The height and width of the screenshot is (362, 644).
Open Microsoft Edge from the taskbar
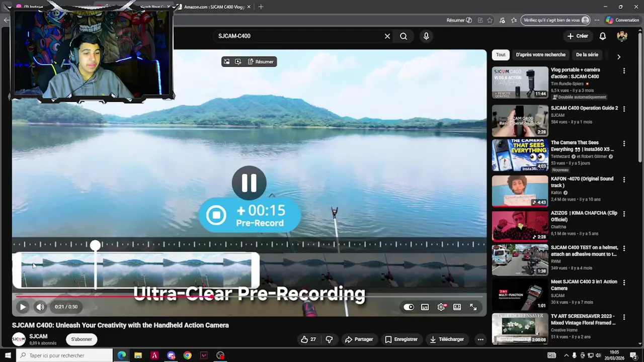(x=122, y=355)
